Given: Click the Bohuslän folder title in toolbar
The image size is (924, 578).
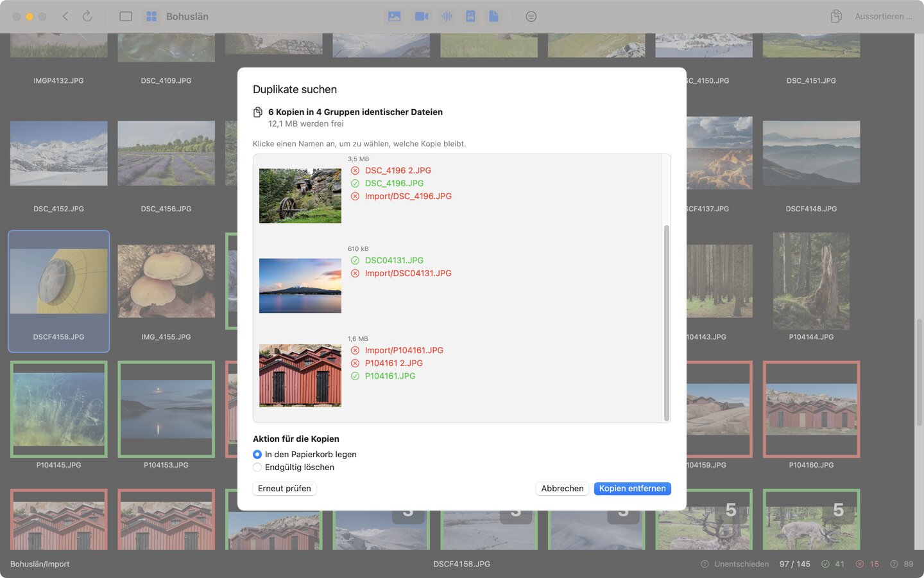Looking at the screenshot, I should [x=187, y=17].
